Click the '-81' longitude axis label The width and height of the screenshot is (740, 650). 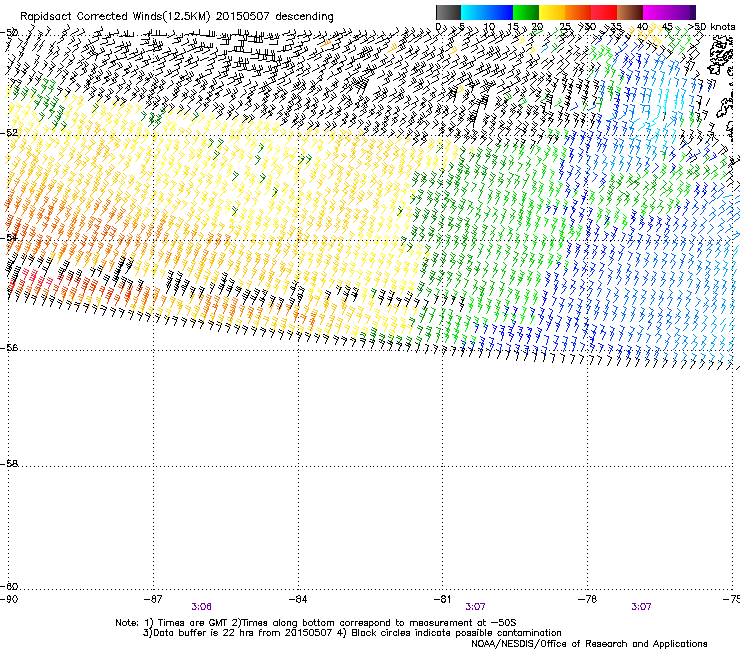tap(443, 599)
